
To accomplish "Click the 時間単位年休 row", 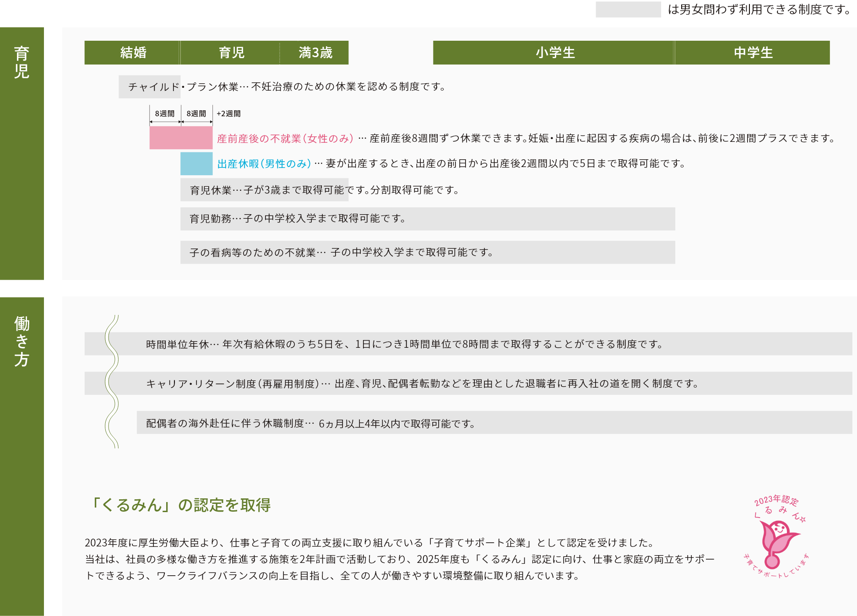I will [x=468, y=344].
